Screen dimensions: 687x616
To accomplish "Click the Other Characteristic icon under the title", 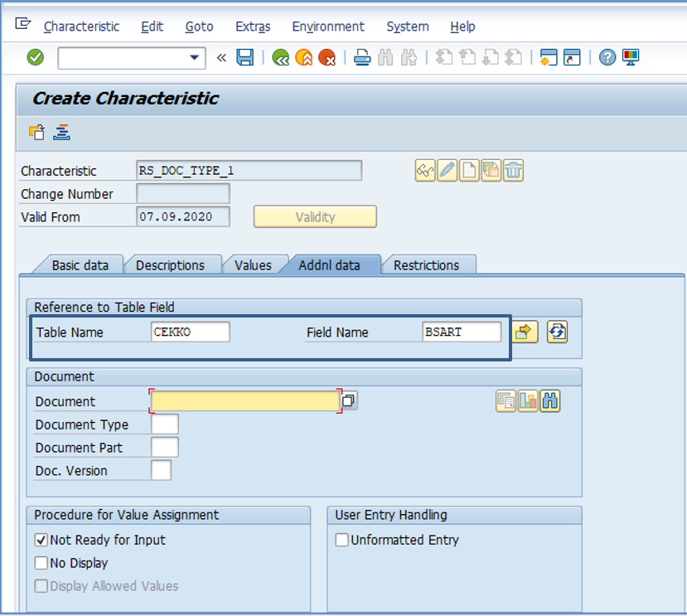I will [36, 132].
